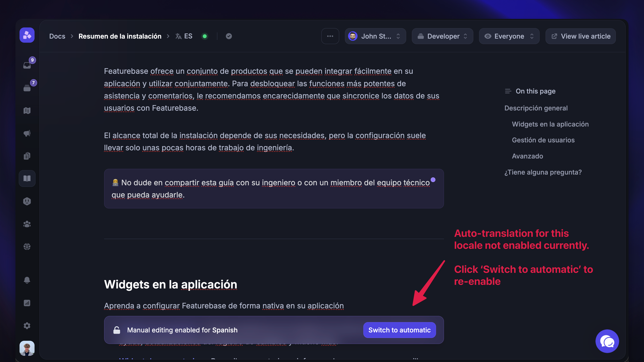Click paragraph starting 'El alcance total'

coord(265,141)
